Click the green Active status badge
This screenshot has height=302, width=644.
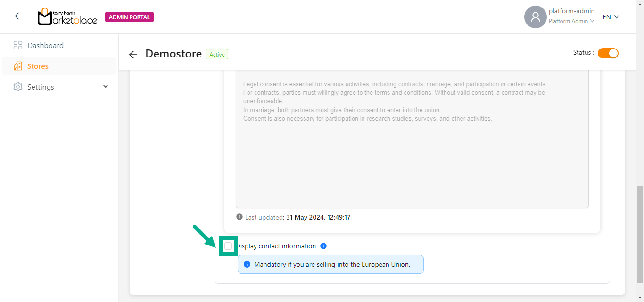pos(217,55)
